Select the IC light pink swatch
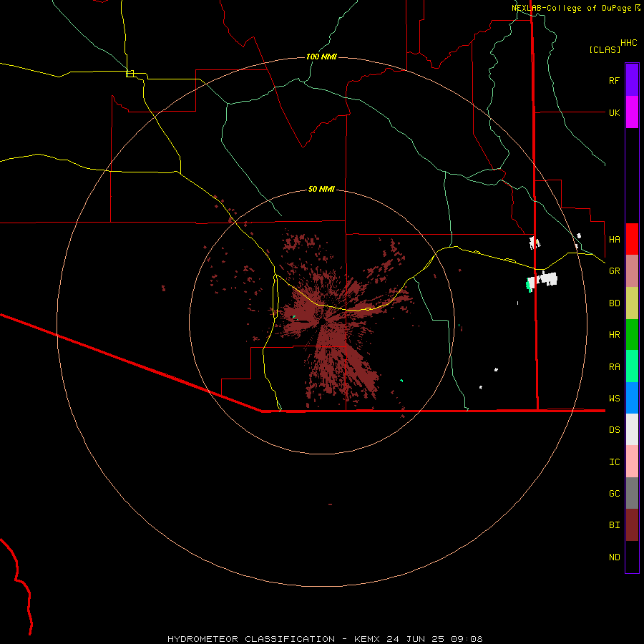The width and height of the screenshot is (644, 644). click(632, 462)
